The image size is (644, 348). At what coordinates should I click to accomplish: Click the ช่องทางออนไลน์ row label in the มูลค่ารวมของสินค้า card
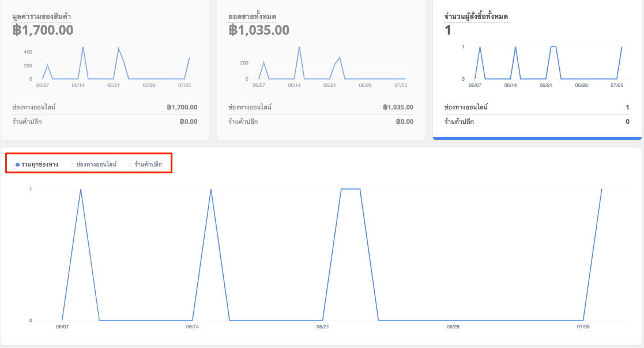coord(33,107)
